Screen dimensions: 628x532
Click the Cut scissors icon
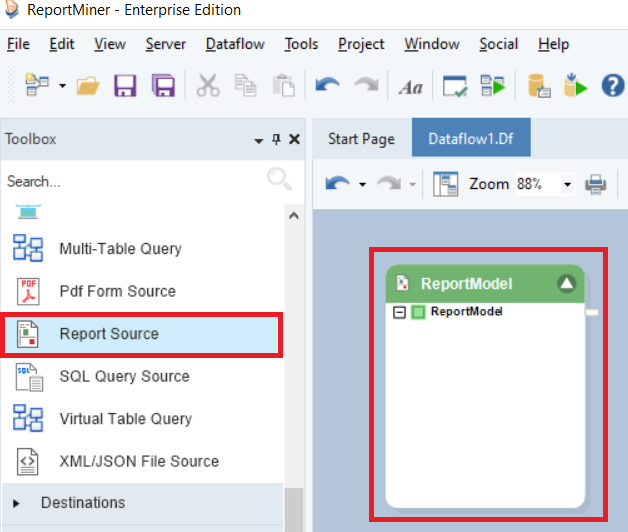208,86
